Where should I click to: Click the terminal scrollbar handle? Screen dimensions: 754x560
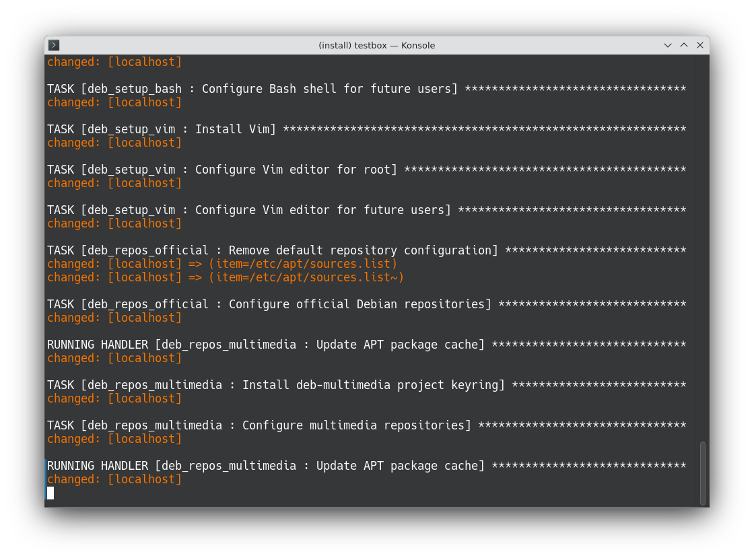[703, 473]
